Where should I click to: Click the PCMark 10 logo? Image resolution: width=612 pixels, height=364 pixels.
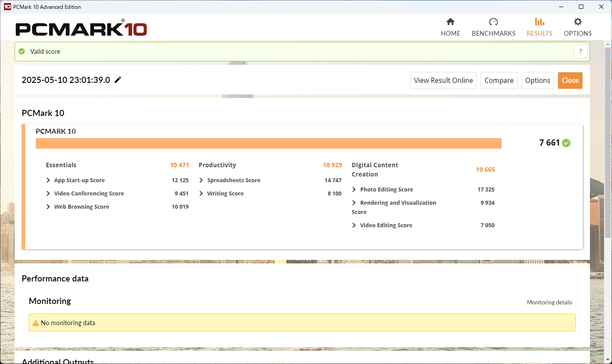[81, 29]
